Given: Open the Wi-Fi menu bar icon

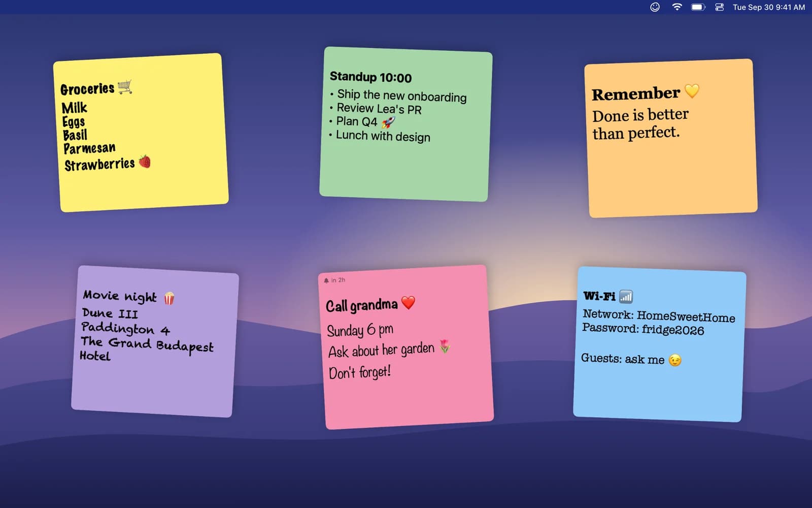Looking at the screenshot, I should (x=677, y=7).
